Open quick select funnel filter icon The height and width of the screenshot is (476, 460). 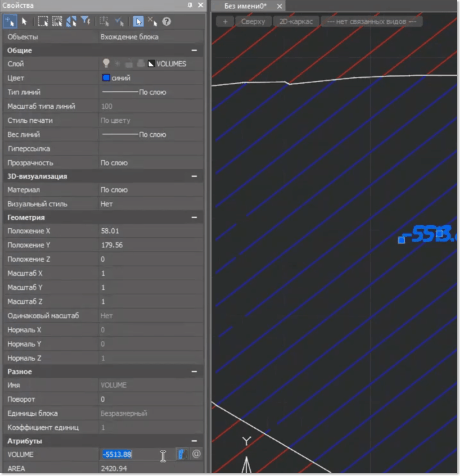(85, 21)
